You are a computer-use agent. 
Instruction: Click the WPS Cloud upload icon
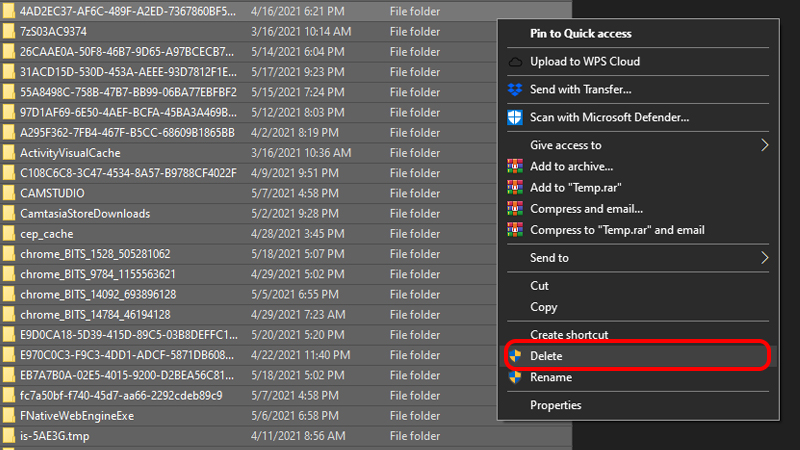[515, 62]
